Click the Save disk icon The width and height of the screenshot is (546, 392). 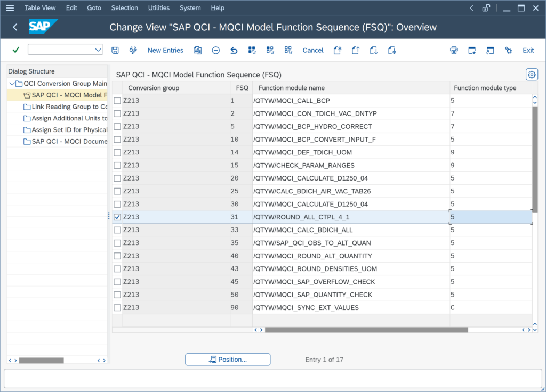pos(115,50)
